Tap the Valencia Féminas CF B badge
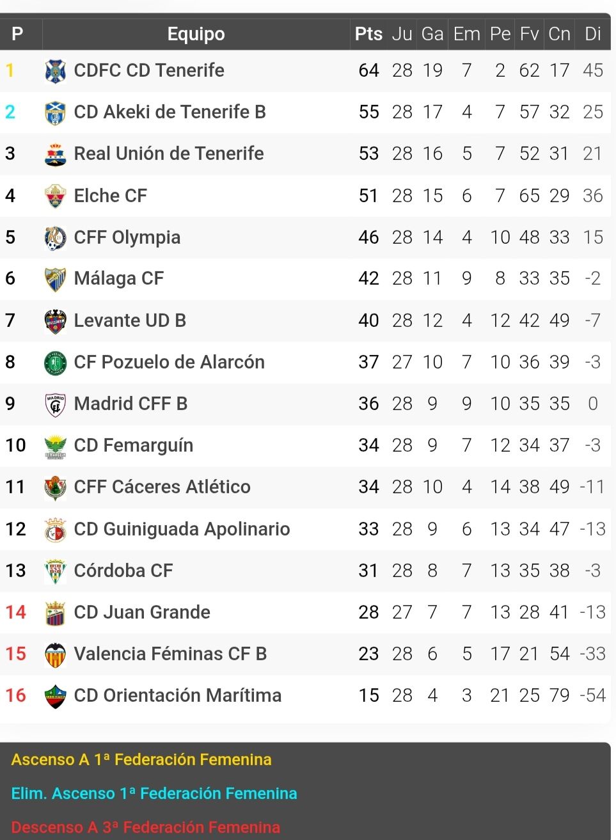616x840 pixels. 56,654
